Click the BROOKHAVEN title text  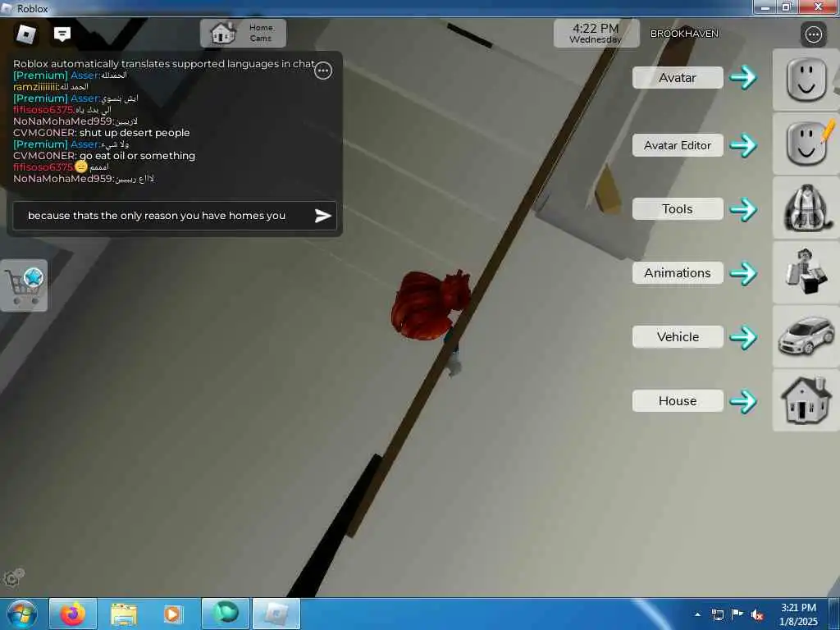pos(684,34)
